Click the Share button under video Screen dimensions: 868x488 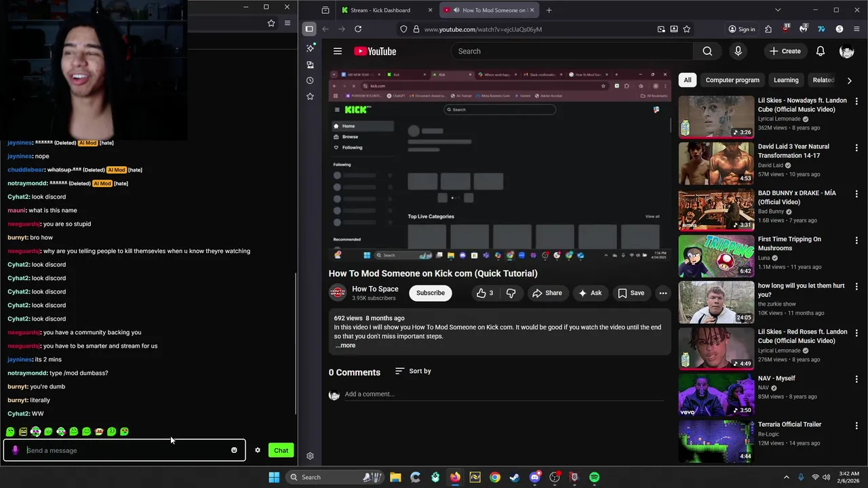pyautogui.click(x=547, y=293)
